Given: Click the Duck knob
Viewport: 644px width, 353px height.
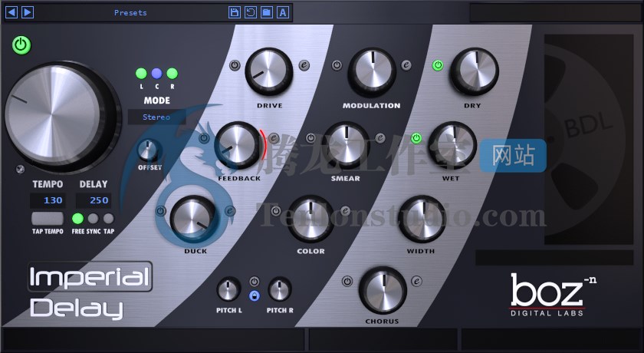Looking at the screenshot, I should [194, 219].
